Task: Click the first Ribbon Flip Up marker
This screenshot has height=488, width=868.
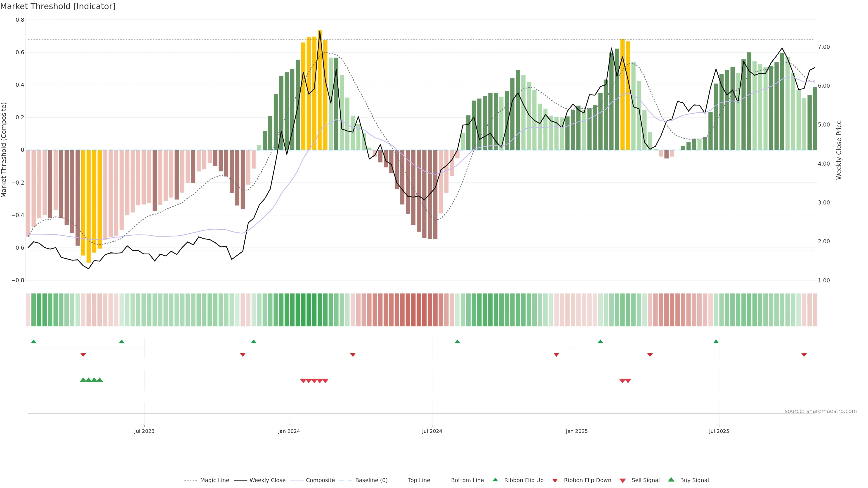Action: tap(33, 342)
